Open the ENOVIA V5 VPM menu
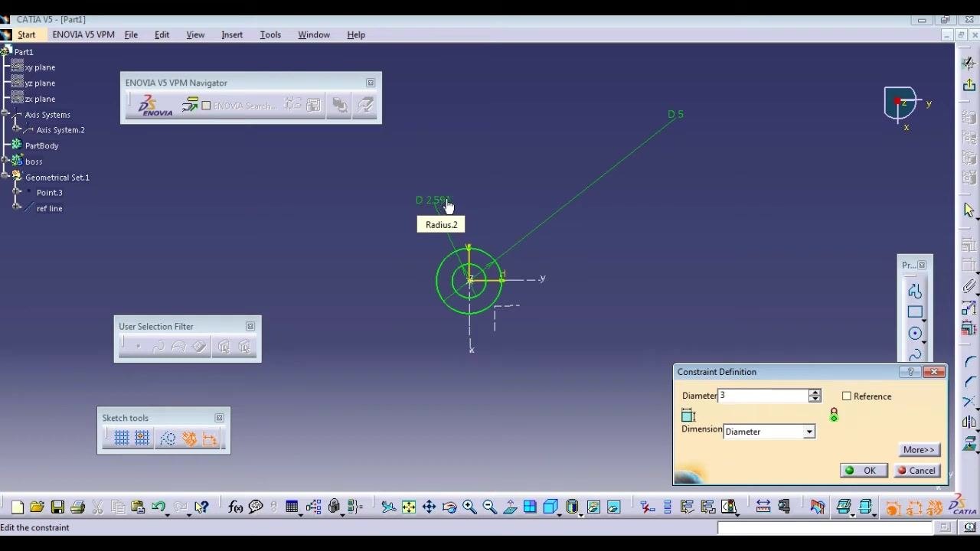The height and width of the screenshot is (551, 980). click(83, 34)
